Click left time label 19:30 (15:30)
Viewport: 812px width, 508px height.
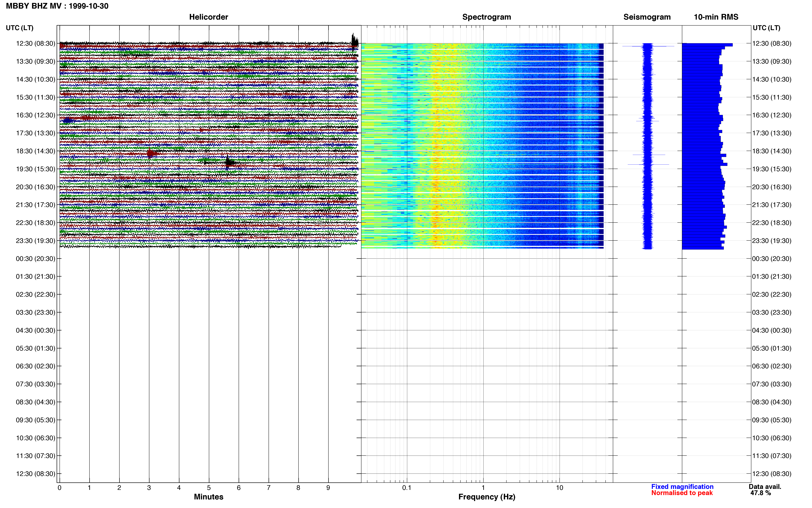pos(36,169)
